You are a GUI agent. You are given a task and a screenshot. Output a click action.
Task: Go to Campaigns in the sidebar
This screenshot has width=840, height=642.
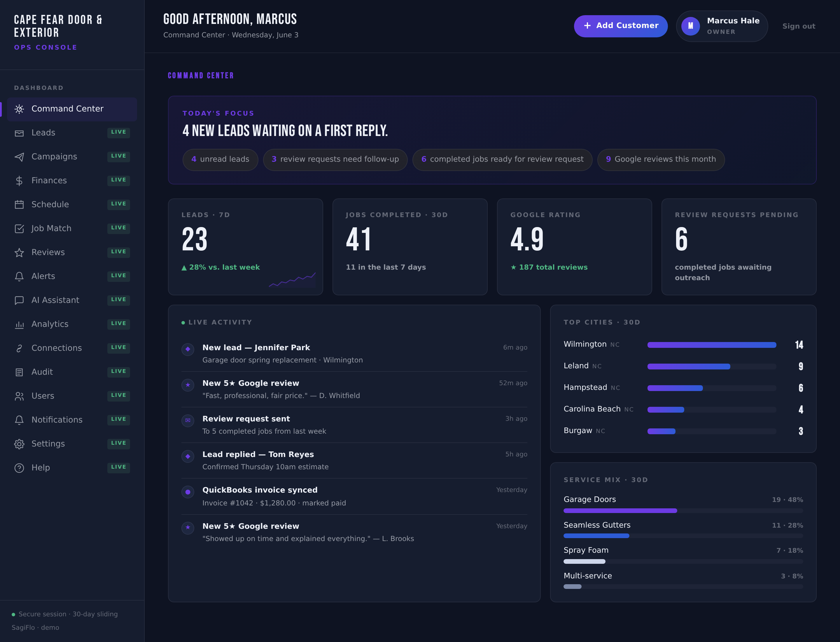(72, 157)
